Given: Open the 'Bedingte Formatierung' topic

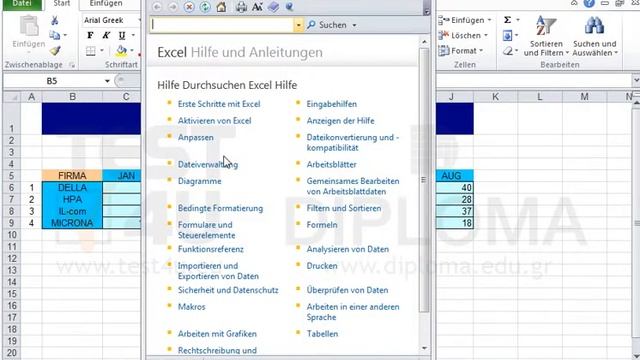Looking at the screenshot, I should point(220,208).
